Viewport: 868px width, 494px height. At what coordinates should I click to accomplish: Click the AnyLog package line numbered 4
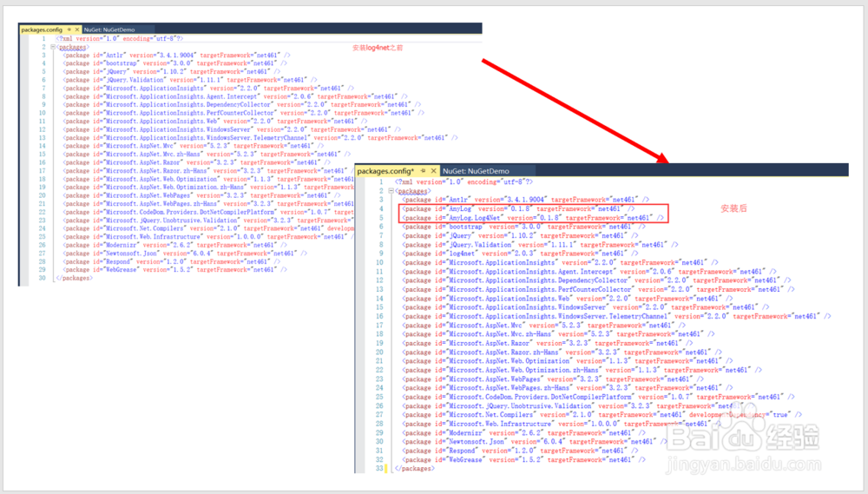click(518, 208)
